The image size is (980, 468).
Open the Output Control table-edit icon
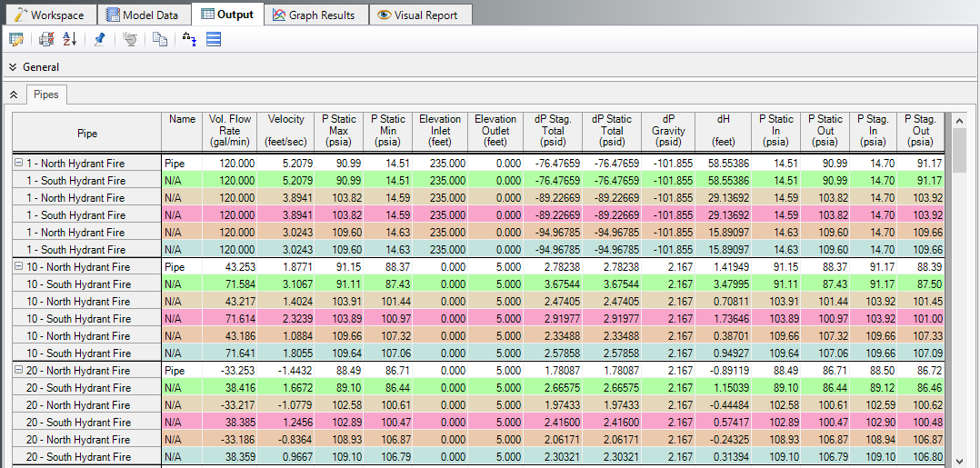point(15,39)
